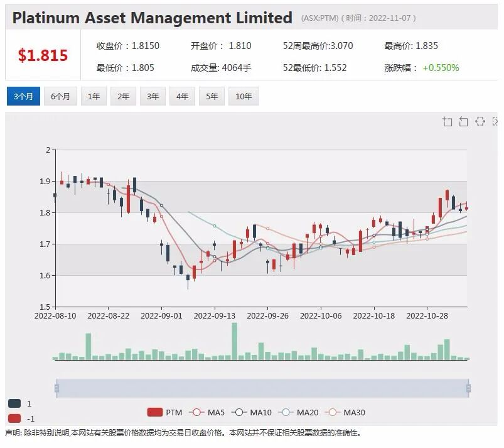This screenshot has width=504, height=448.
Task: Click the dark swatch labeled 1
Action: coord(14,403)
